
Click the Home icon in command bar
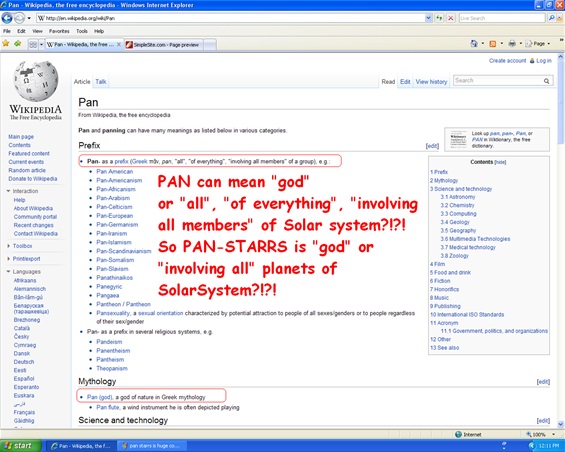(x=474, y=44)
